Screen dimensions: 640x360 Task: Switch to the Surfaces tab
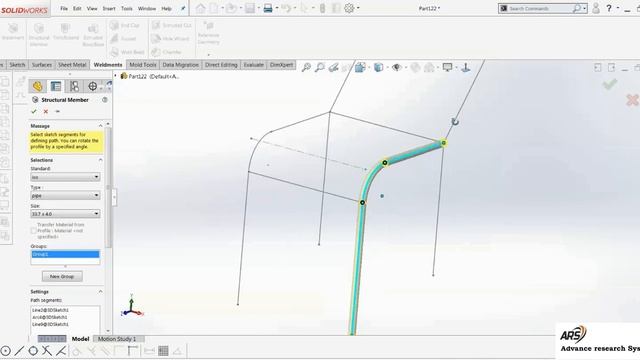(x=42, y=65)
